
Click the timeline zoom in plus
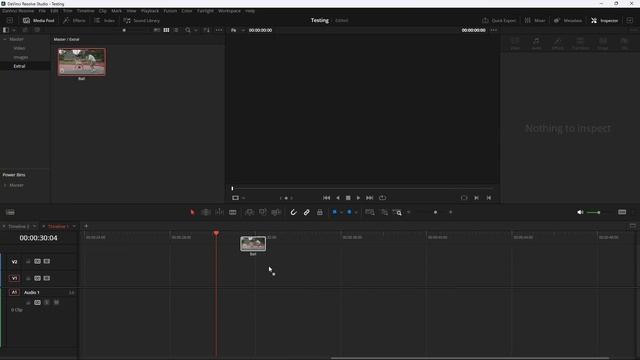pos(451,212)
